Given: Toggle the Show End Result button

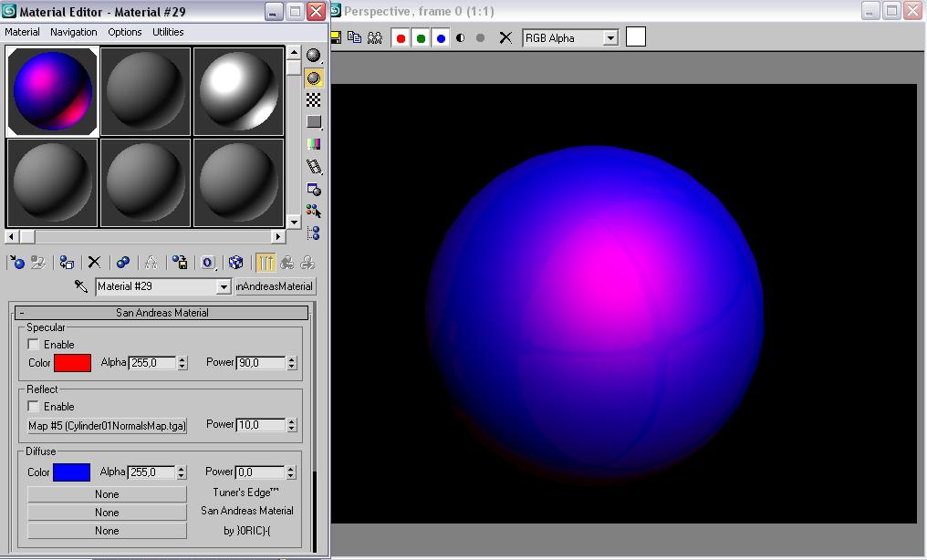Looking at the screenshot, I should tap(266, 263).
